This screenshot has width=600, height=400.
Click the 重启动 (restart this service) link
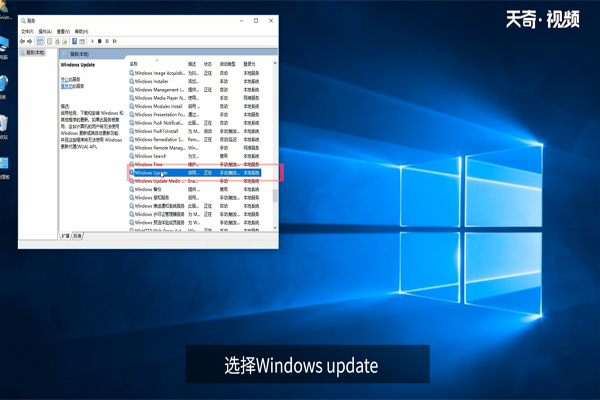tap(66, 86)
